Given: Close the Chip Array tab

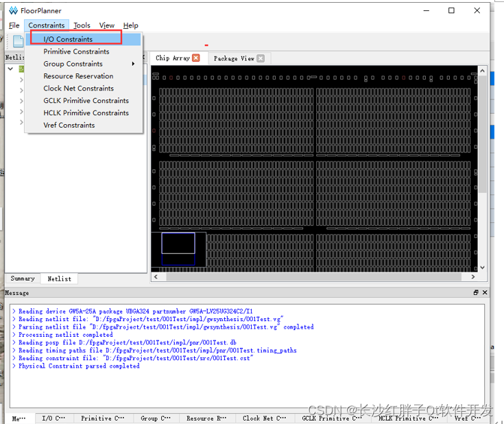Looking at the screenshot, I should [x=195, y=58].
